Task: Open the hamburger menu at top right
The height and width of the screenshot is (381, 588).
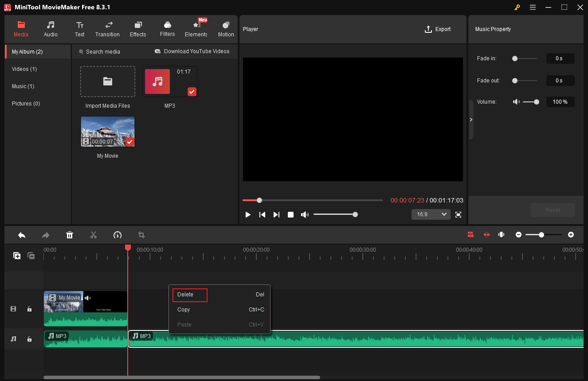Action: click(x=533, y=7)
